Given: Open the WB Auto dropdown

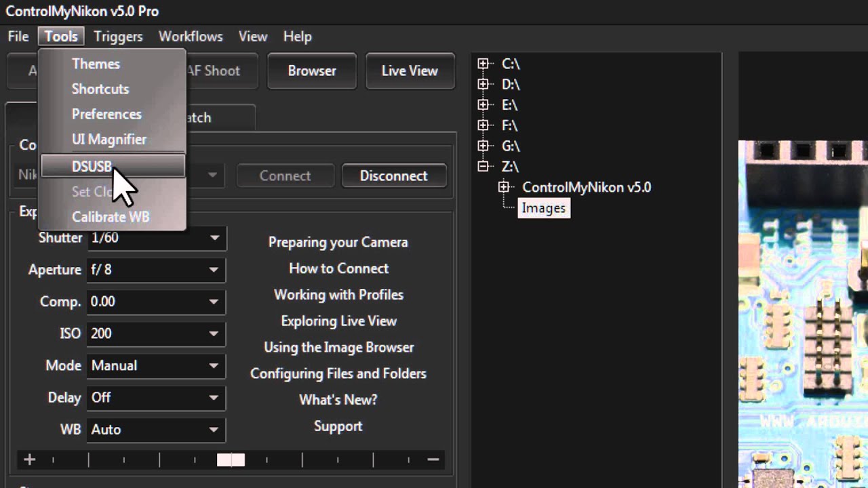Looking at the screenshot, I should point(156,429).
